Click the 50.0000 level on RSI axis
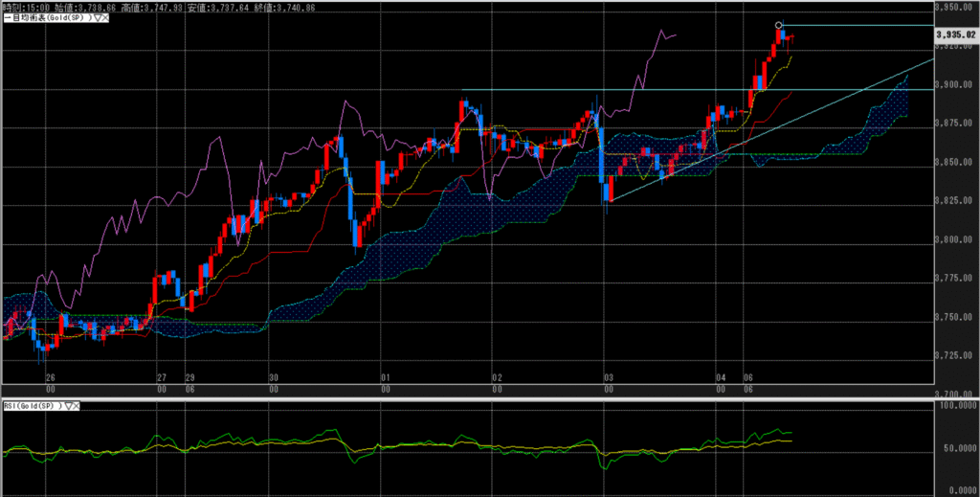Image resolution: width=980 pixels, height=497 pixels. pos(957,447)
